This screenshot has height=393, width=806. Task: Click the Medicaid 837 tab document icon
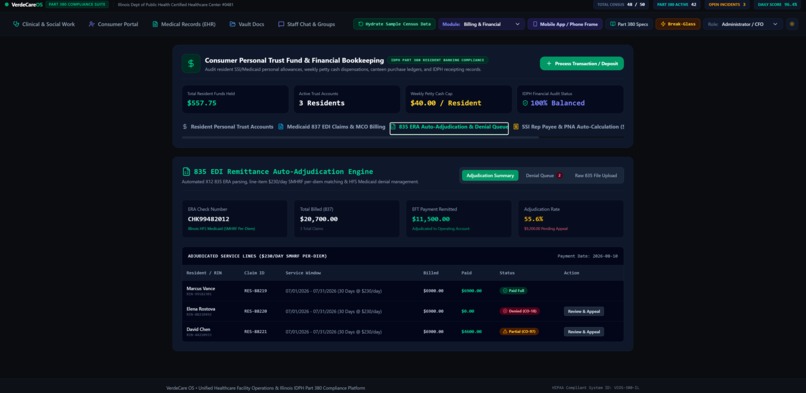click(281, 127)
